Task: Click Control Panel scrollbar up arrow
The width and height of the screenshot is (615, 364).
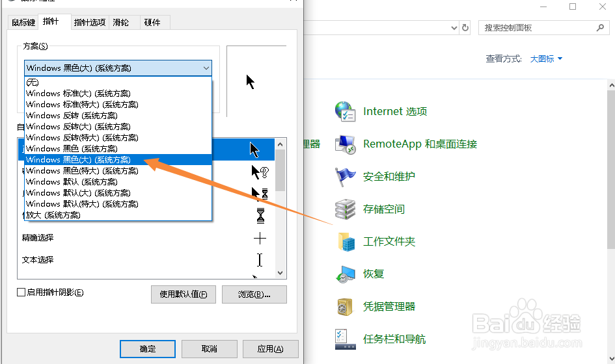Action: point(611,85)
